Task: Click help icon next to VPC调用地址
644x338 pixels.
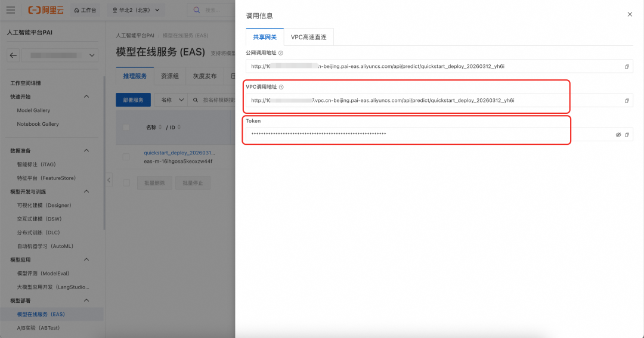Action: (281, 87)
